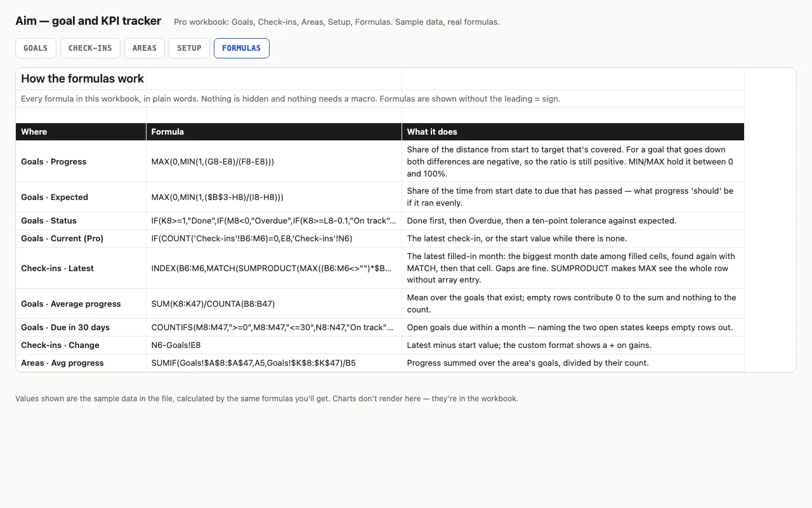Select the 'Check-ins · Latest' cell
The image size is (812, 508).
pos(81,268)
